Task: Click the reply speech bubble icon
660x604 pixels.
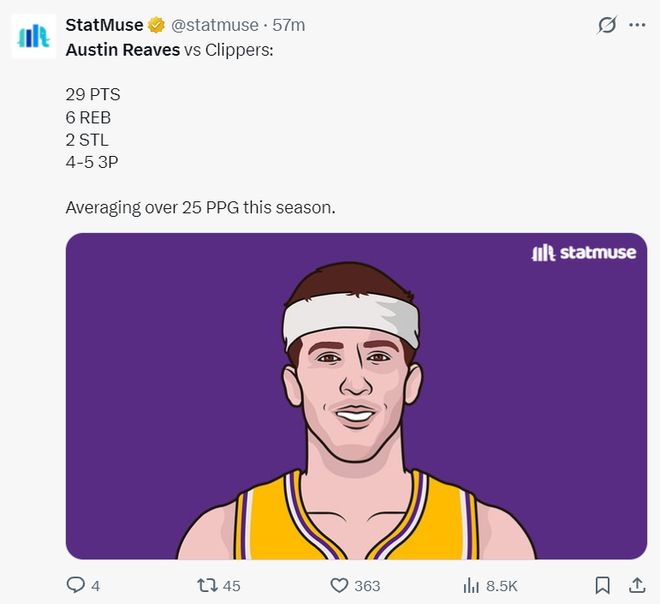Action: 76,585
